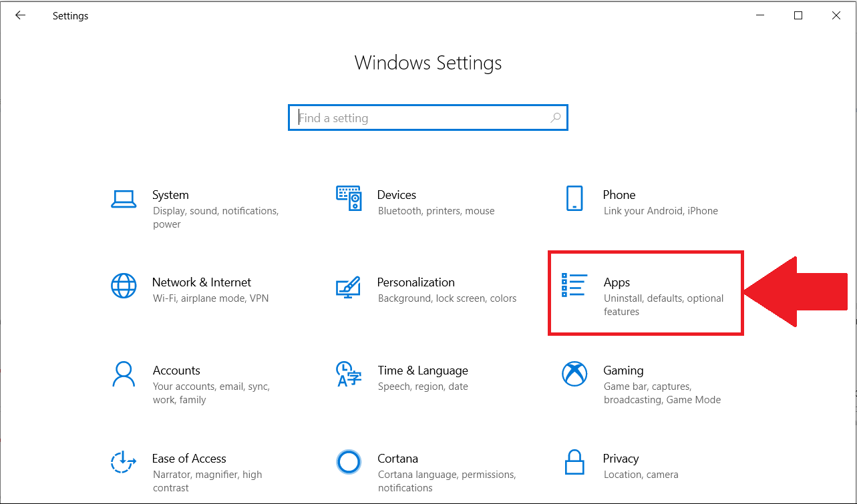The height and width of the screenshot is (504, 857).
Task: Maximize the Settings window
Action: (x=798, y=15)
